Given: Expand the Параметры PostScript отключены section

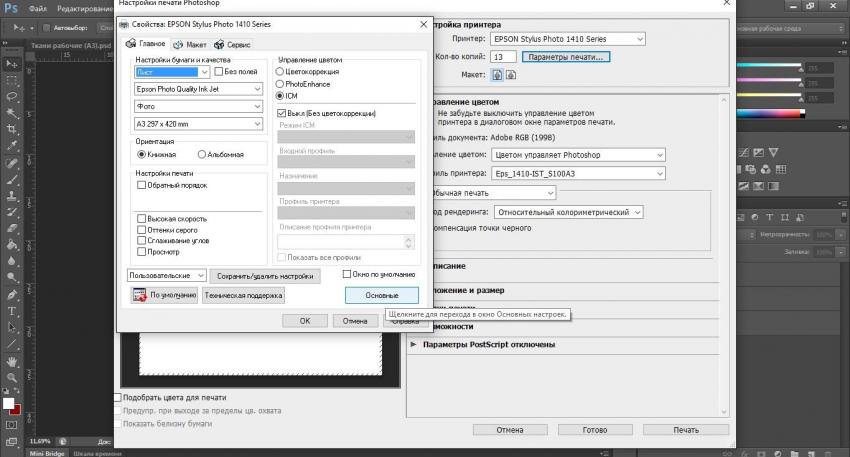Looking at the screenshot, I should 414,345.
